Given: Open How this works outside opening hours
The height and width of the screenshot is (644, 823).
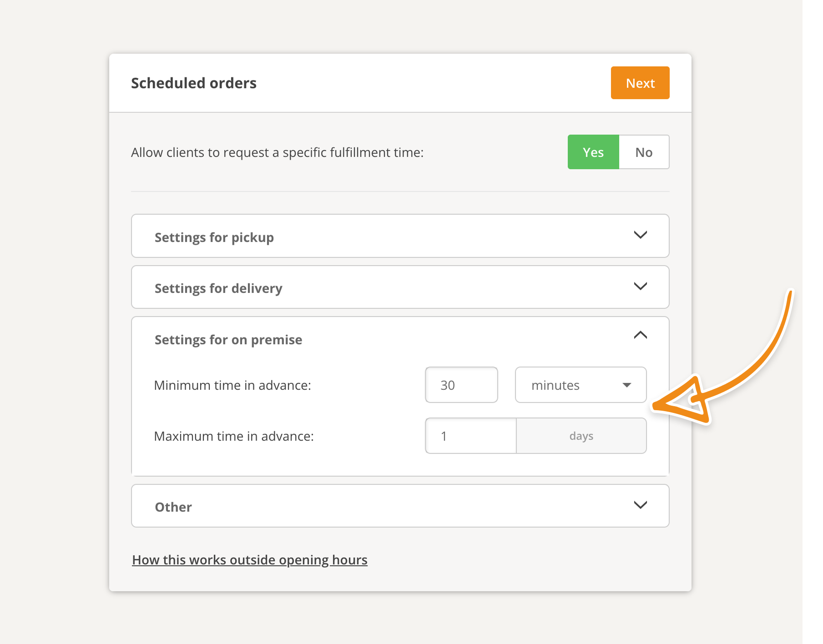Looking at the screenshot, I should tap(249, 560).
